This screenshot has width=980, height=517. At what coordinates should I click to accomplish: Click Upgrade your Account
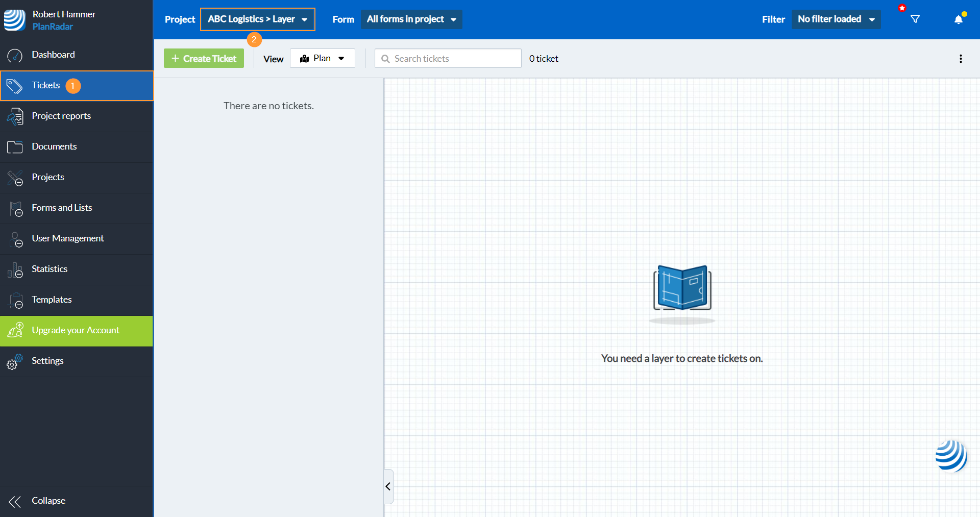pyautogui.click(x=76, y=331)
